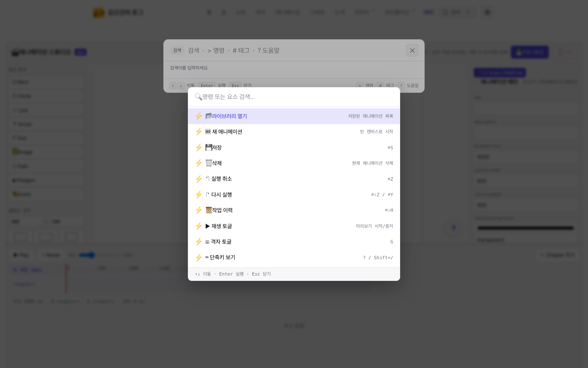Select the floppy disk '저장' command
Image resolution: width=588 pixels, height=368 pixels.
(294, 148)
